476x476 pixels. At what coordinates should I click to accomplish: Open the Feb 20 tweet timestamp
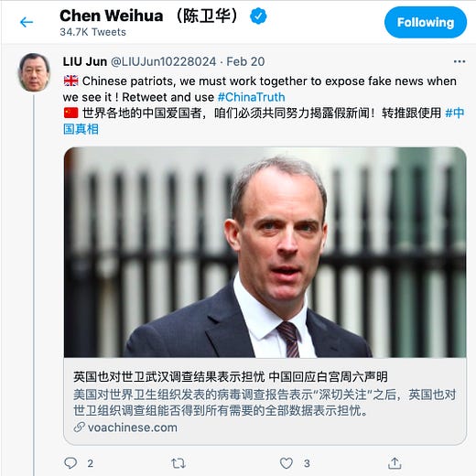[245, 61]
